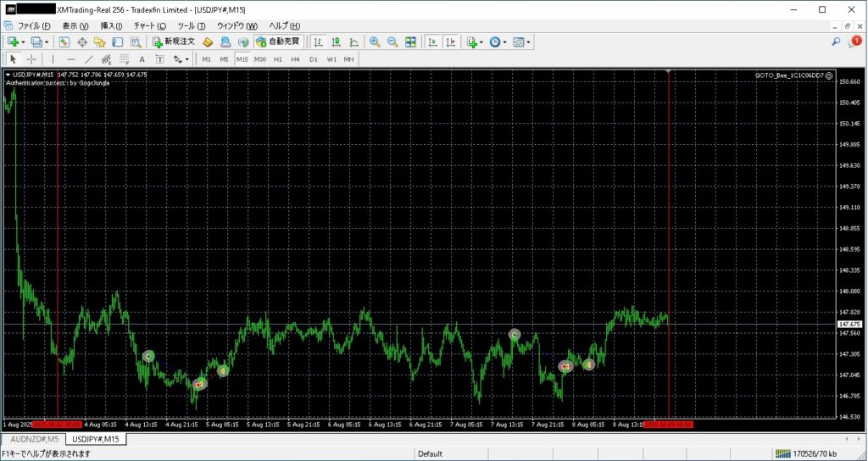
Task: Open the tile windows grid icon
Action: pyautogui.click(x=411, y=42)
